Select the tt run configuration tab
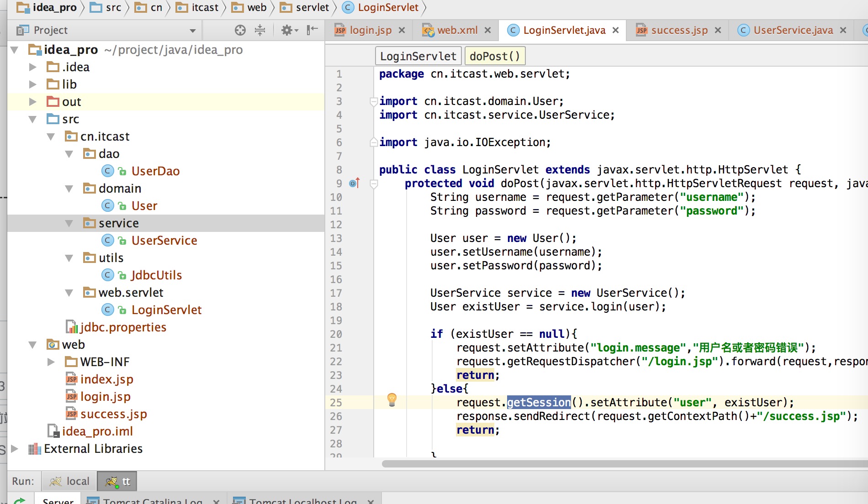This screenshot has width=868, height=504. click(x=117, y=481)
